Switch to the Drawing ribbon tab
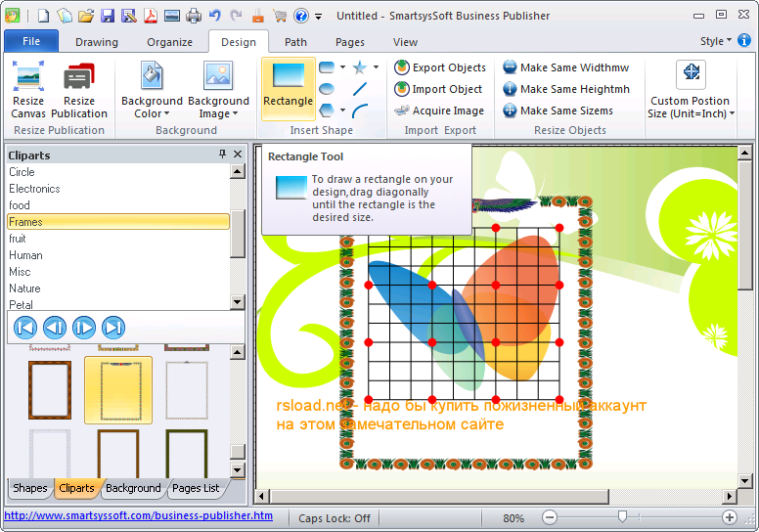 coord(97,42)
